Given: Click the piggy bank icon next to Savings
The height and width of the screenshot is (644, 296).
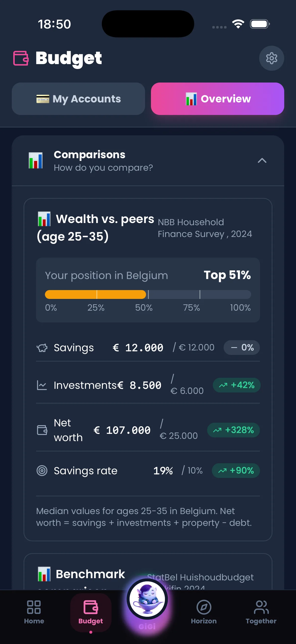Looking at the screenshot, I should [42, 348].
